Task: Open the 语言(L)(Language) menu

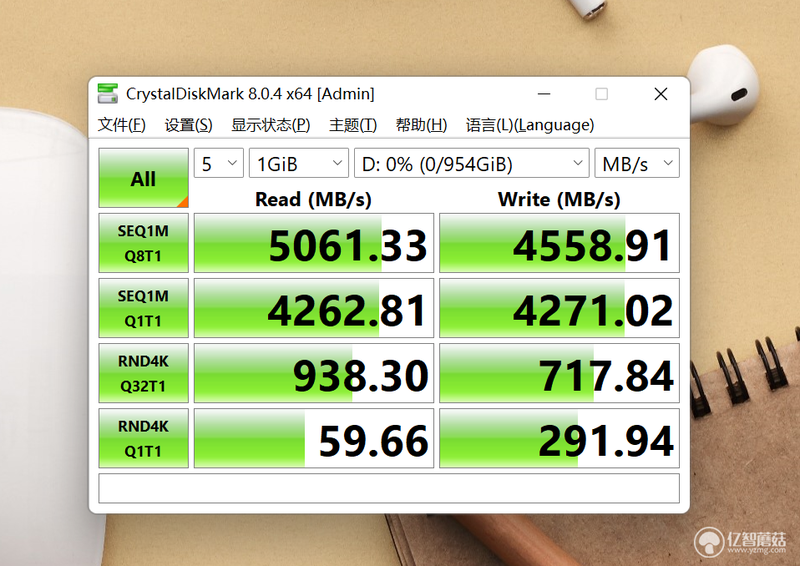Action: [530, 125]
